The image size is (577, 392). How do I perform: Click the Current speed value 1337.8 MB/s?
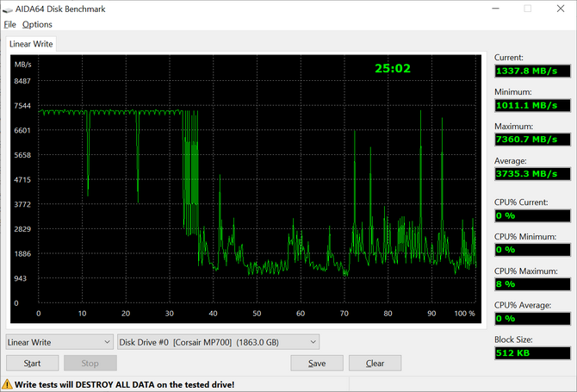pyautogui.click(x=532, y=71)
